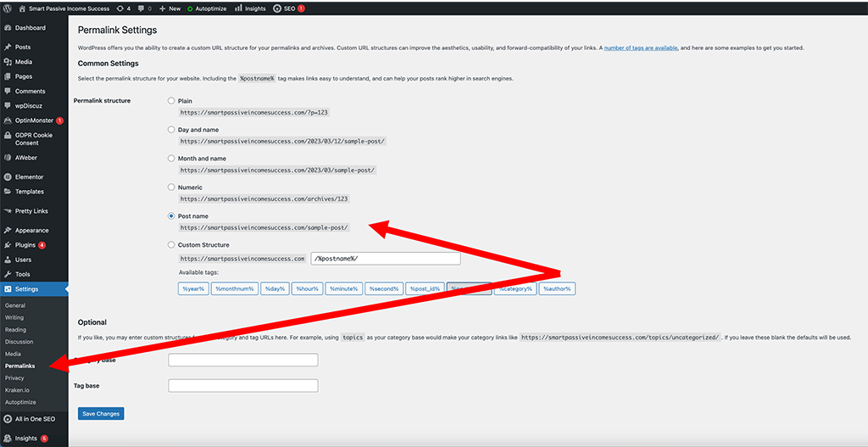
Task: Insert the %author% tag
Action: pyautogui.click(x=558, y=288)
